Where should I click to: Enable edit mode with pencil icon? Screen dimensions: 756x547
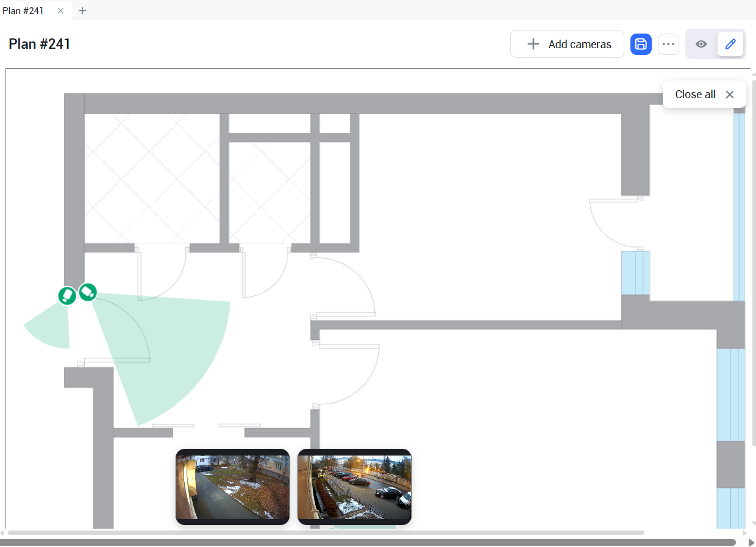(x=730, y=44)
